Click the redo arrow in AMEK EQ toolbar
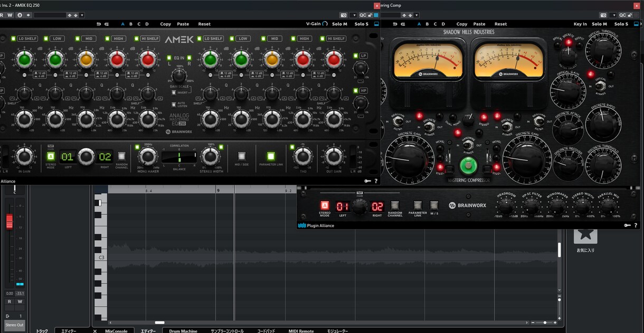 107,24
